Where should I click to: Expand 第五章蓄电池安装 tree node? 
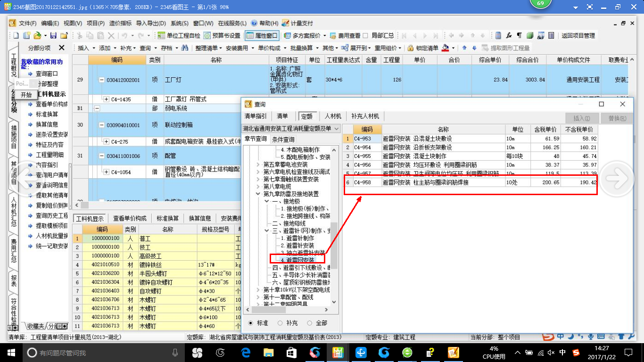pos(258,165)
